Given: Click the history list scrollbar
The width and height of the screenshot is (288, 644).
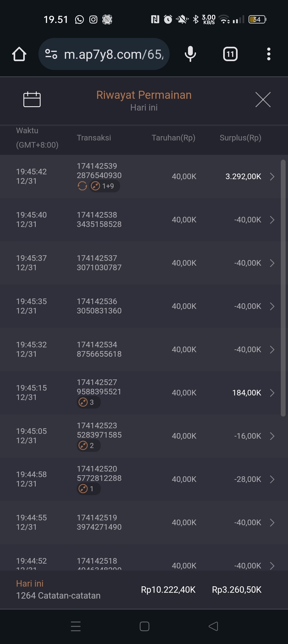Looking at the screenshot, I should click(x=283, y=288).
